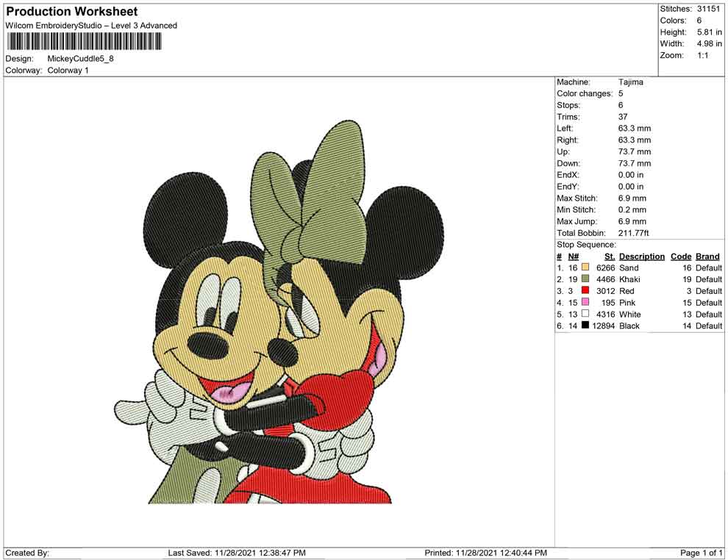Click the Sand color swatch
The image size is (728, 560).
tap(585, 268)
